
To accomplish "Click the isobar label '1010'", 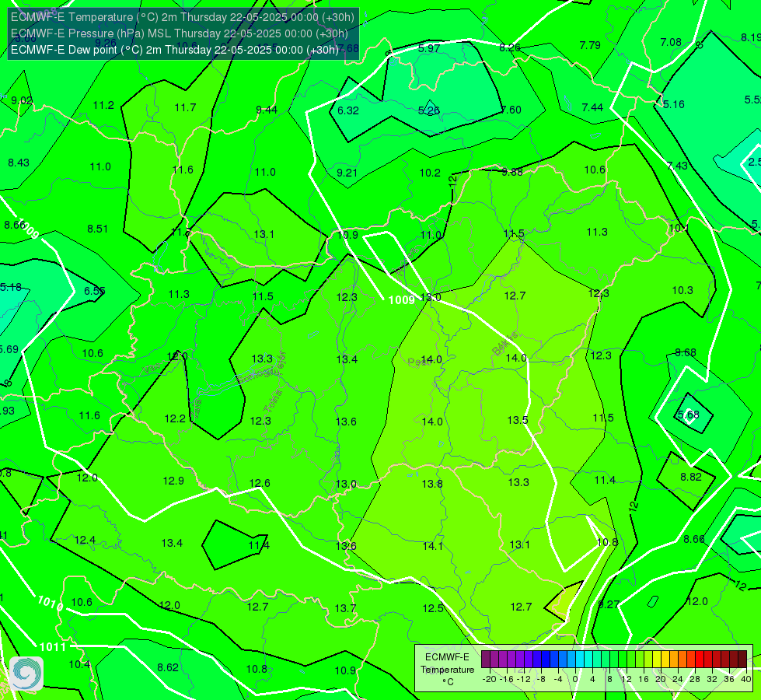I will [x=51, y=604].
